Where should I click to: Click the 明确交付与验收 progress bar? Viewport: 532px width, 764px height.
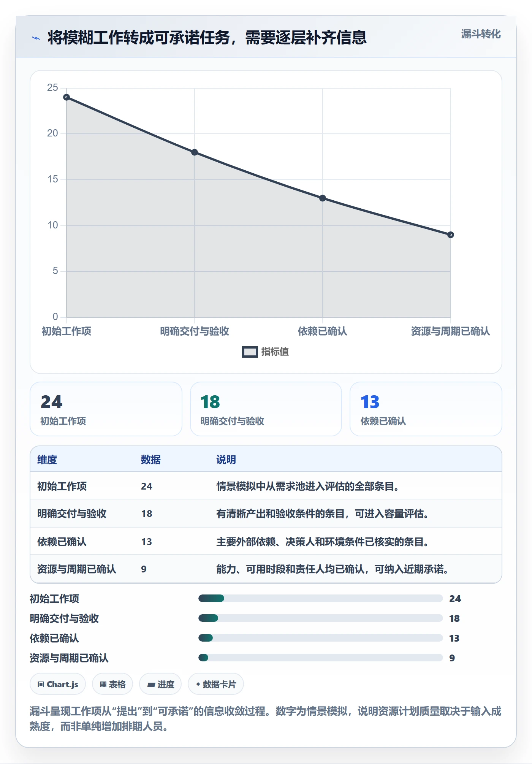click(321, 618)
